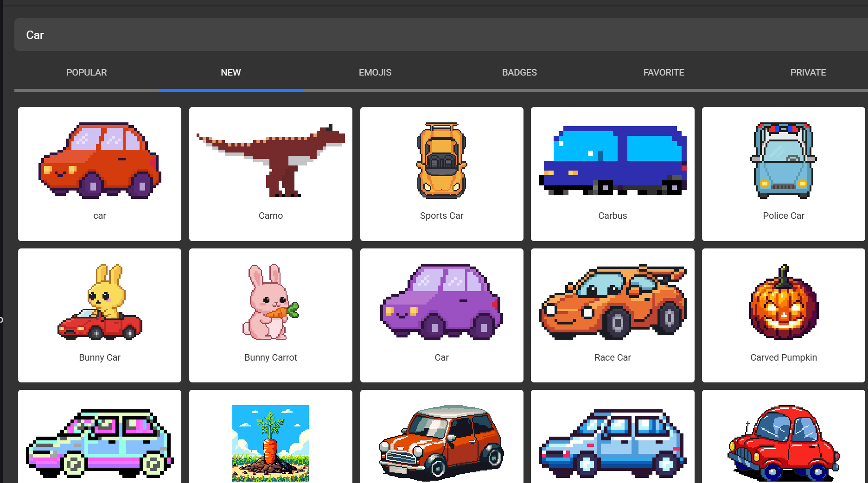The height and width of the screenshot is (483, 868).
Task: Pick the pink Bunny Carrot image
Action: point(271,302)
